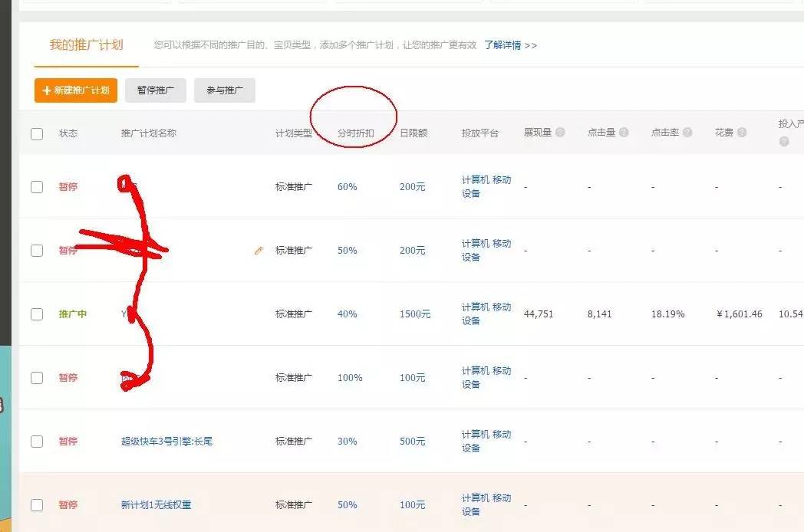804x532 pixels.
Task: Open the 展现量 column help icon
Action: 559,132
